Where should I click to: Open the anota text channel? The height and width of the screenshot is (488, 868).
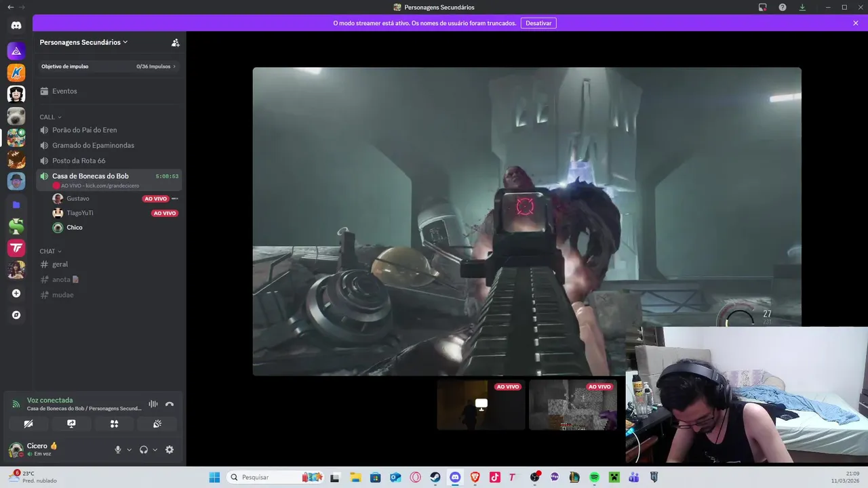(108, 279)
